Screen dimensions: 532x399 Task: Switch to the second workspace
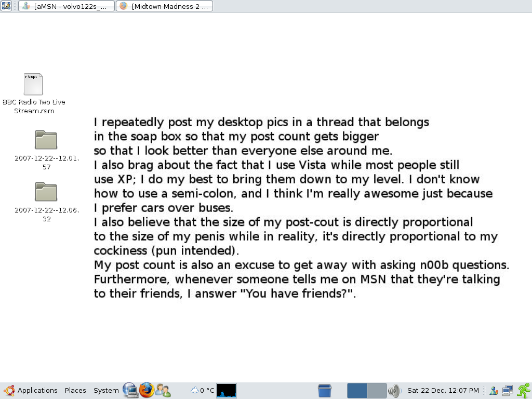pos(377,391)
